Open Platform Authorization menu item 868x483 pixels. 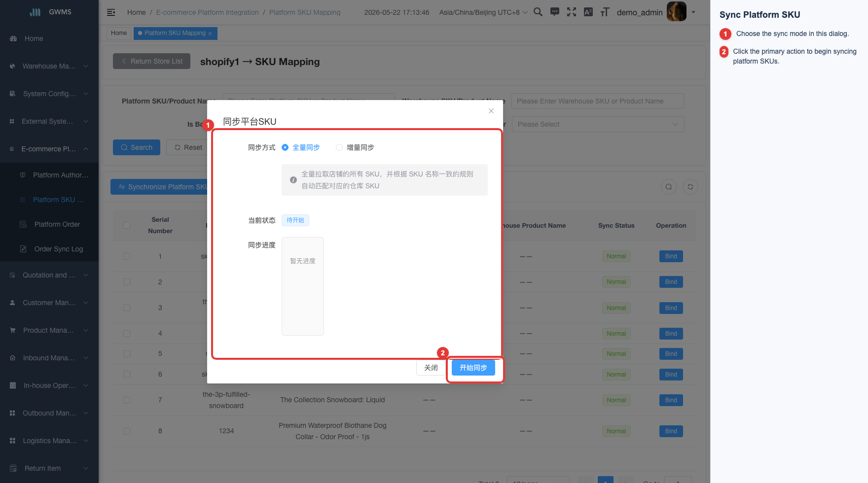pos(49,175)
